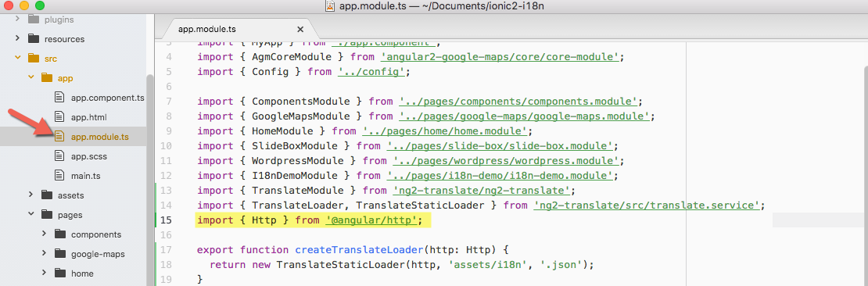Click the src folder icon
Screen dimensions: 868x286
[34, 58]
